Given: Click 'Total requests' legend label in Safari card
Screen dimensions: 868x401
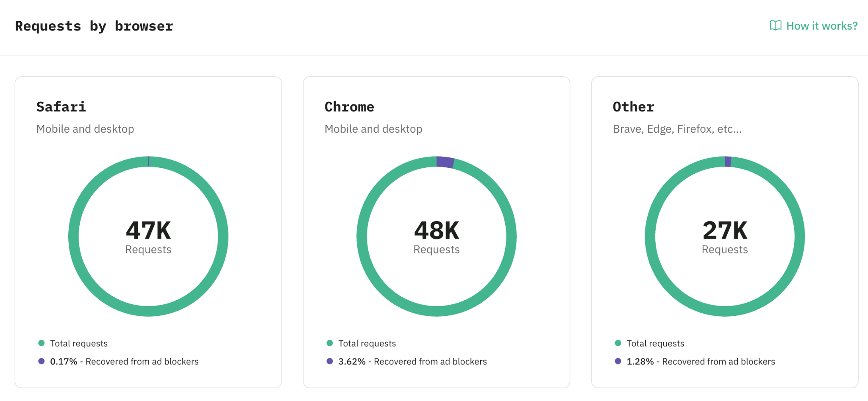Looking at the screenshot, I should point(79,343).
